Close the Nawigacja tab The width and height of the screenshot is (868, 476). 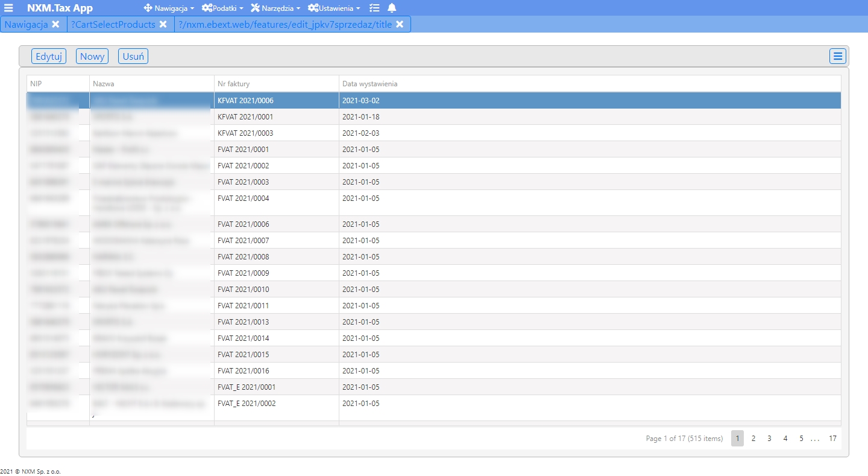pyautogui.click(x=55, y=24)
